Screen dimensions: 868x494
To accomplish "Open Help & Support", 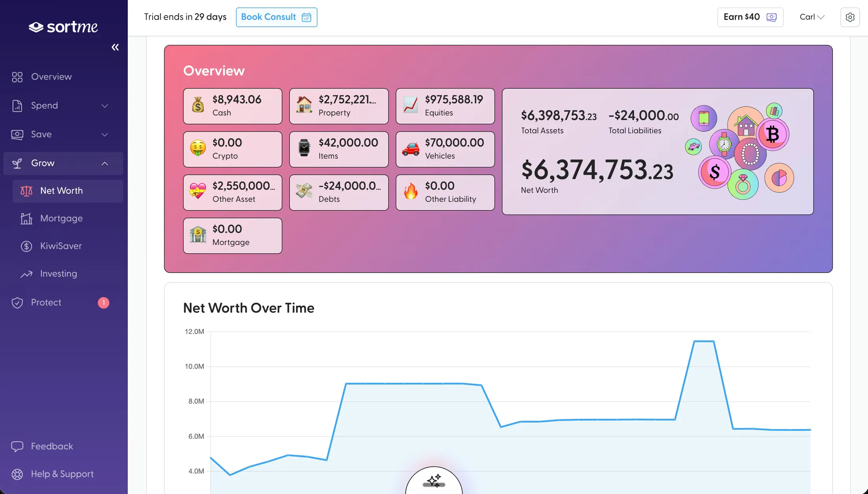I will coord(63,474).
